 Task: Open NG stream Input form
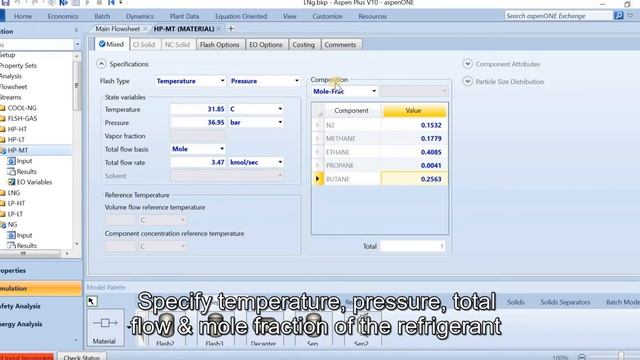[24, 235]
